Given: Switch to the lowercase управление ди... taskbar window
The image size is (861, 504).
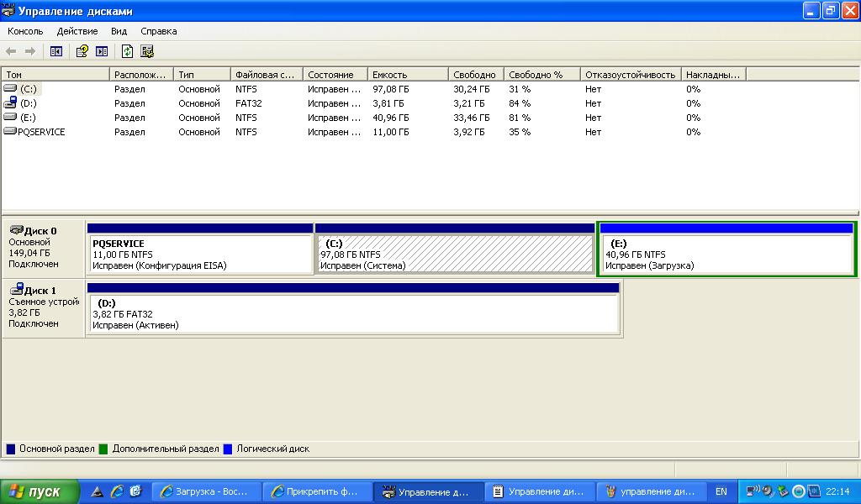Looking at the screenshot, I should [x=652, y=491].
